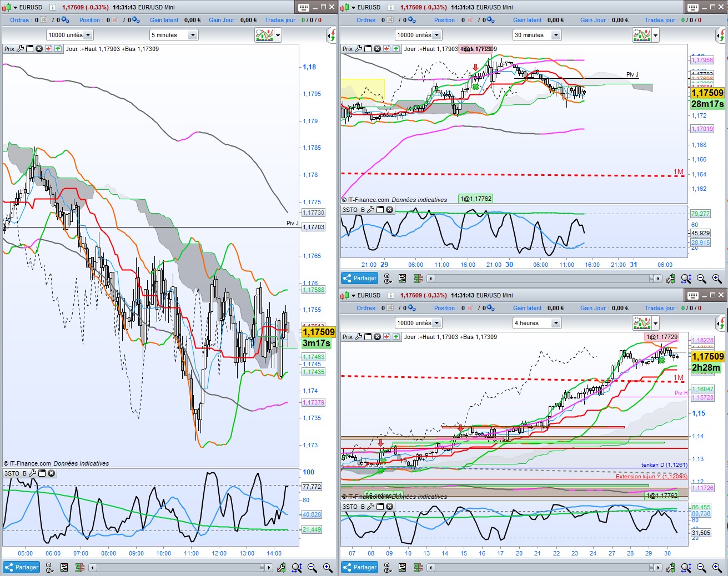The height and width of the screenshot is (576, 728).
Task: Open the 4 heures timeframe dropdown
Action: tap(536, 323)
